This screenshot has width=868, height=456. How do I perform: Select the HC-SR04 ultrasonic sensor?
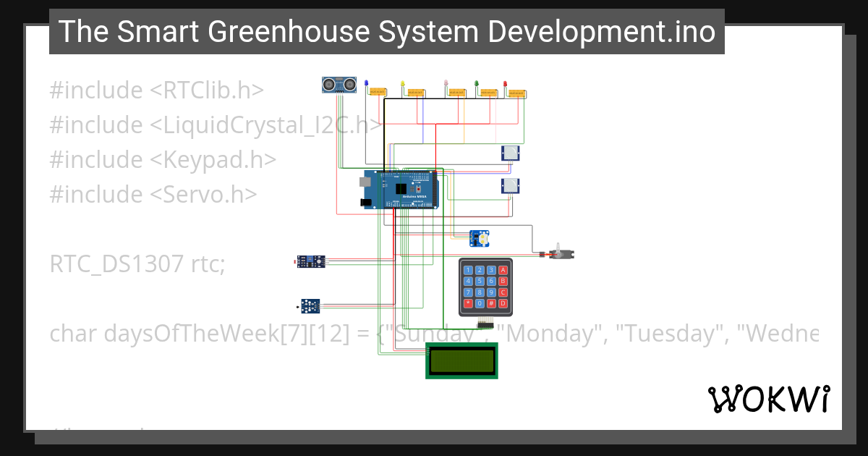(x=339, y=83)
